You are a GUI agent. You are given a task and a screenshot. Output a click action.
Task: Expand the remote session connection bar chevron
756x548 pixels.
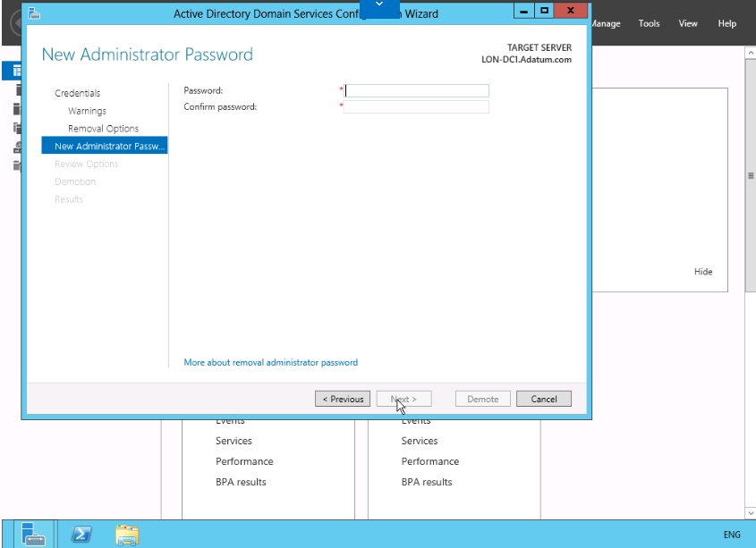click(379, 4)
